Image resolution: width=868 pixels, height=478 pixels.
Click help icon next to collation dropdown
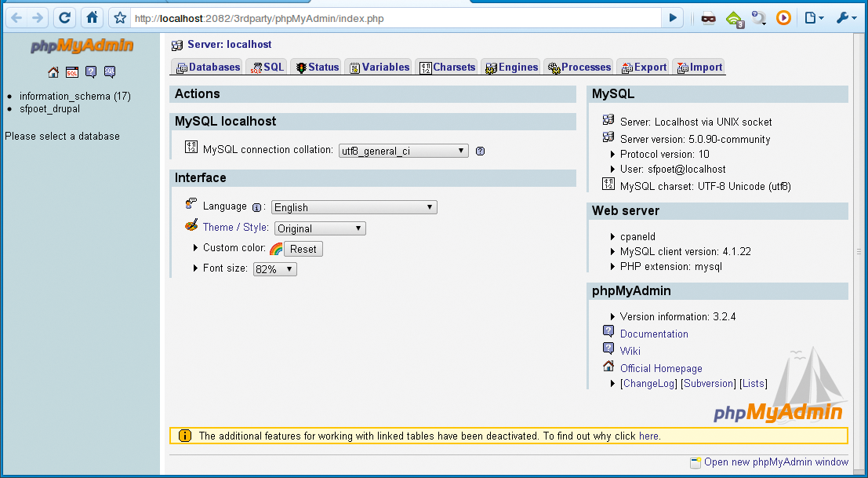click(481, 151)
